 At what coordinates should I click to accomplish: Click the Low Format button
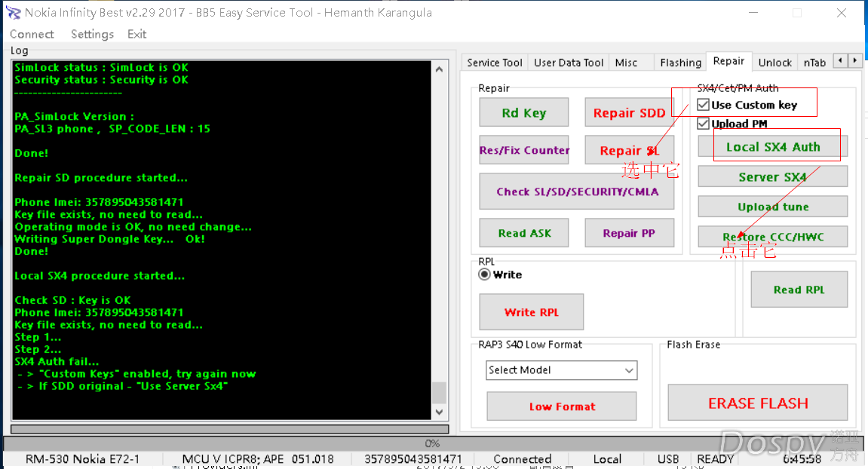(562, 406)
